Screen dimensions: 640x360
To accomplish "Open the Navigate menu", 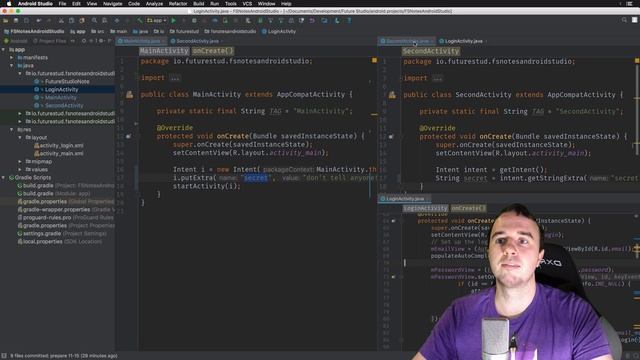I will coord(113,4).
